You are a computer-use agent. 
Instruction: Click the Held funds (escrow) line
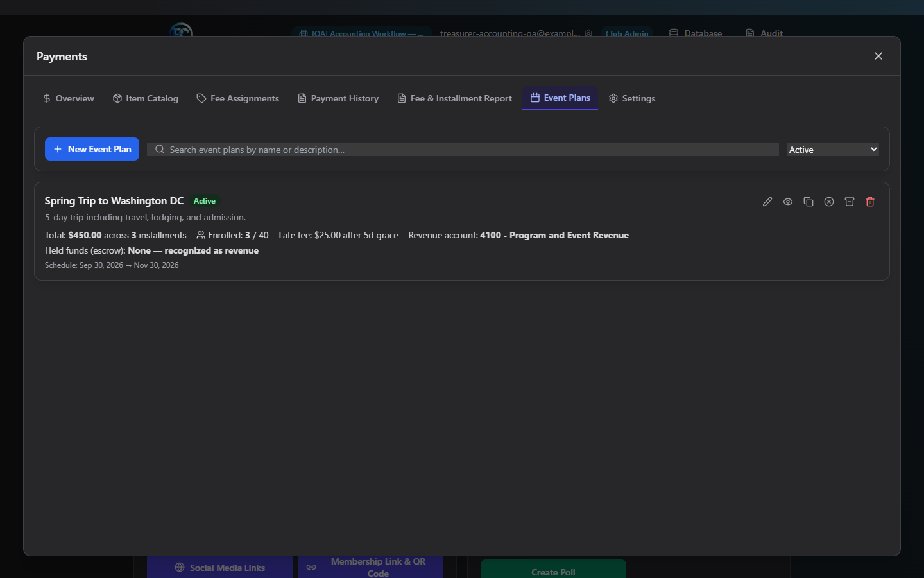(x=151, y=251)
